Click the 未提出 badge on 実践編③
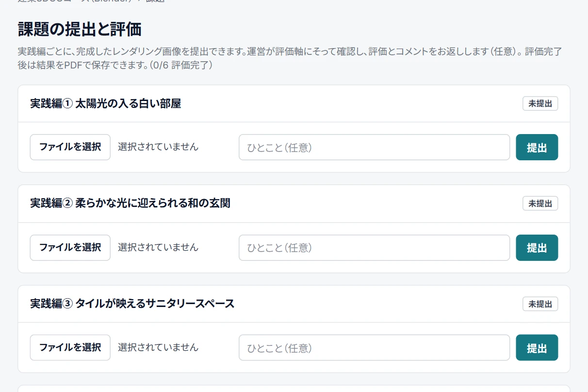 [540, 304]
